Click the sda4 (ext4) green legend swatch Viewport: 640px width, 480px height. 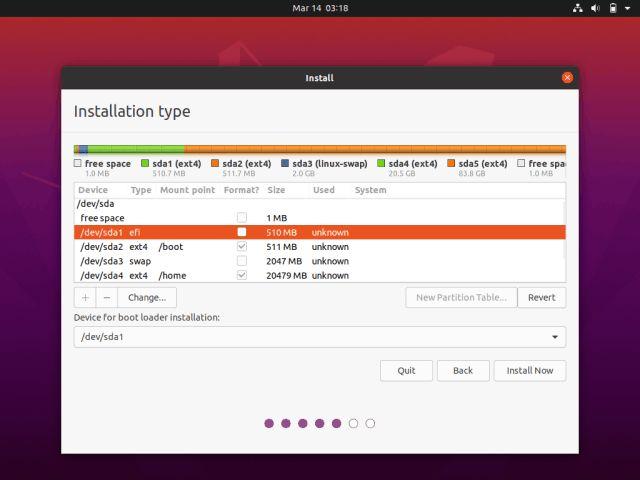381,163
